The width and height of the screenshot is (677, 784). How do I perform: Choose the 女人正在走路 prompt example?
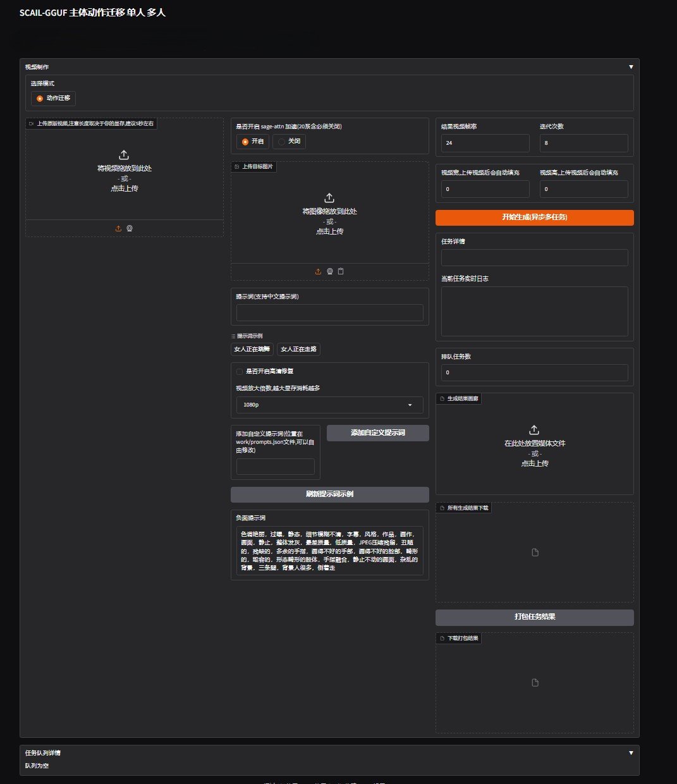(298, 349)
